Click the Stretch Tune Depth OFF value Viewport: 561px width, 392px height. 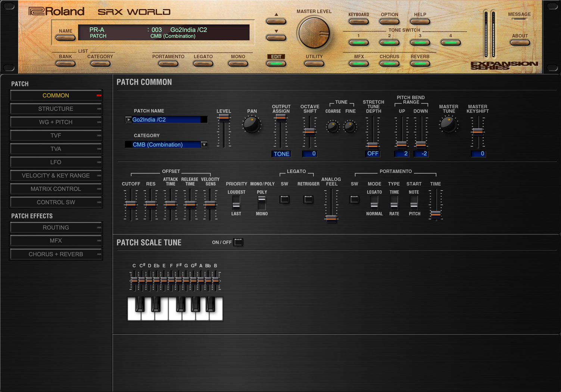(x=373, y=154)
